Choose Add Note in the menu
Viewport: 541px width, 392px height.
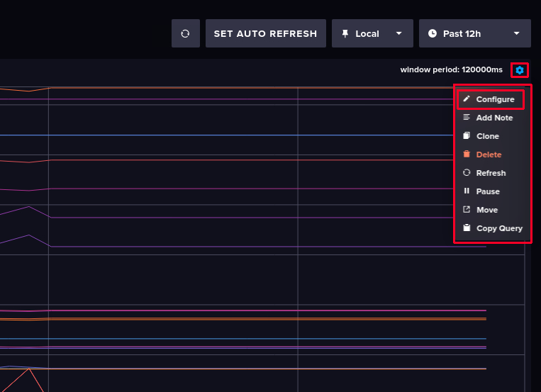click(494, 118)
